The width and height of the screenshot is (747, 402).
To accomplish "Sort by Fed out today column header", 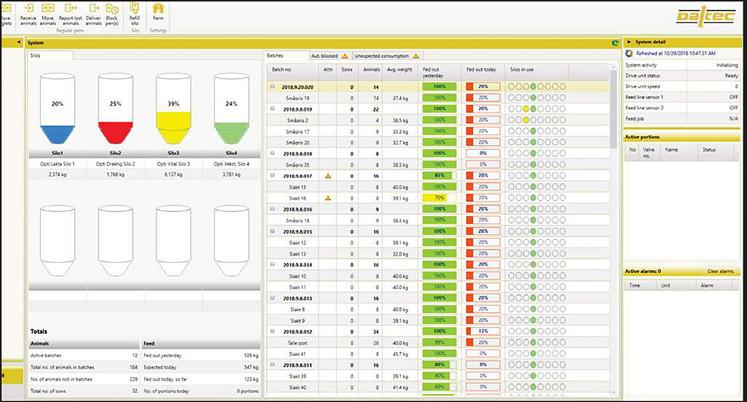I will pyautogui.click(x=483, y=70).
